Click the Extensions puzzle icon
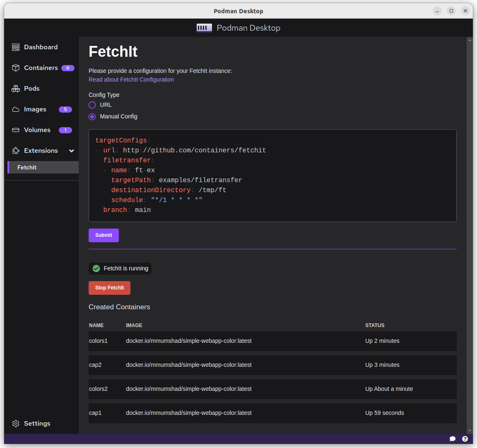The image size is (477, 448). point(15,151)
